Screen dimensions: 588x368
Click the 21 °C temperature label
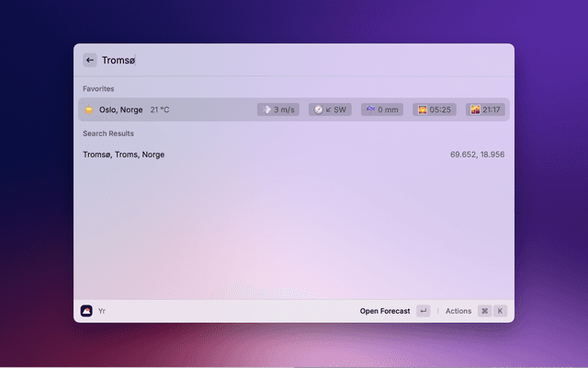[x=160, y=109]
